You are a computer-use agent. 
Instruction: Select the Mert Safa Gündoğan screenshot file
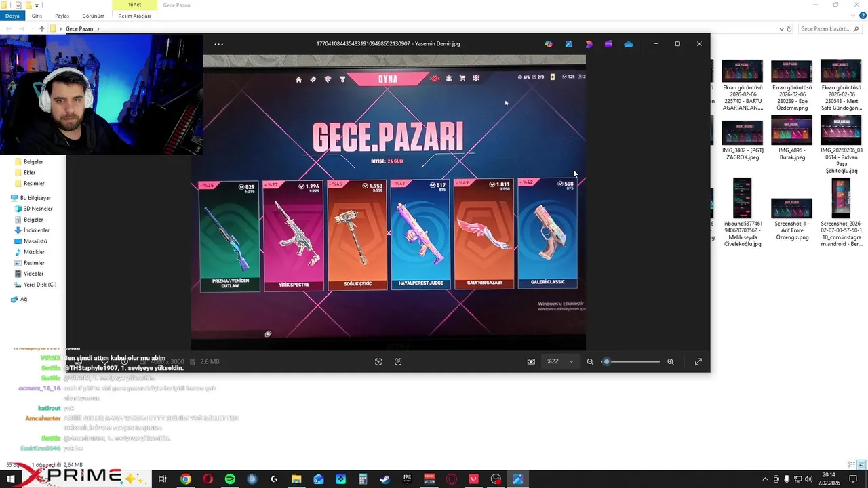841,85
